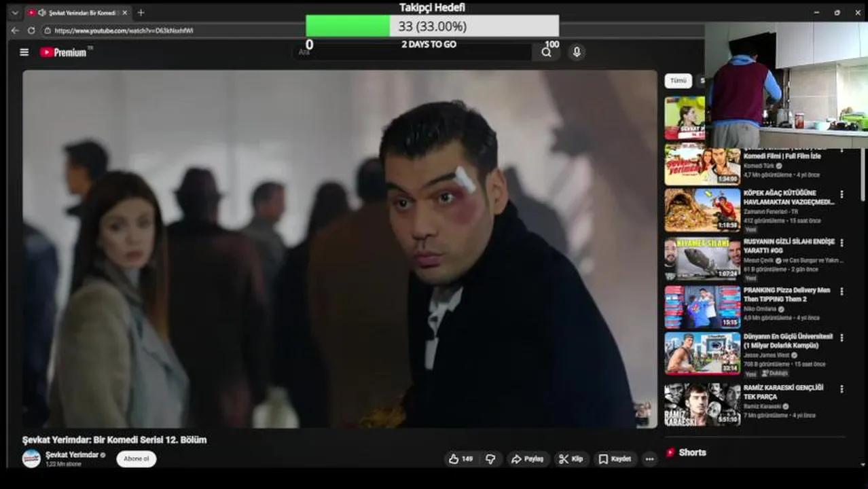Subscribe using the Abone ol button
Image resolution: width=868 pixels, height=489 pixels.
click(x=137, y=459)
